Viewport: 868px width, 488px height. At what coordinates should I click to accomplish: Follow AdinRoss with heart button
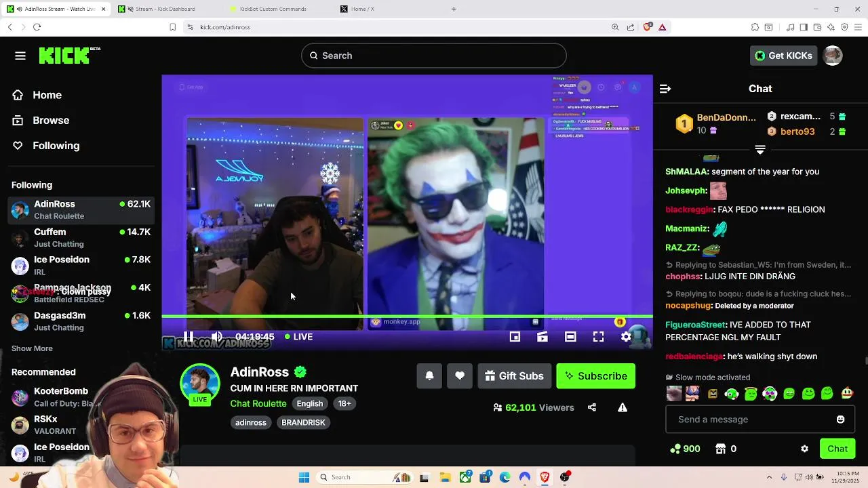pyautogui.click(x=460, y=376)
